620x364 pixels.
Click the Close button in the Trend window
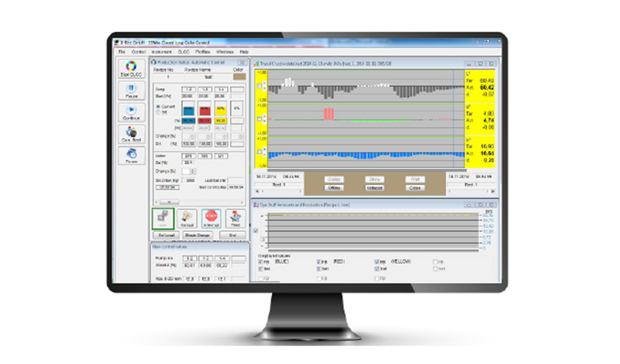[x=415, y=187]
